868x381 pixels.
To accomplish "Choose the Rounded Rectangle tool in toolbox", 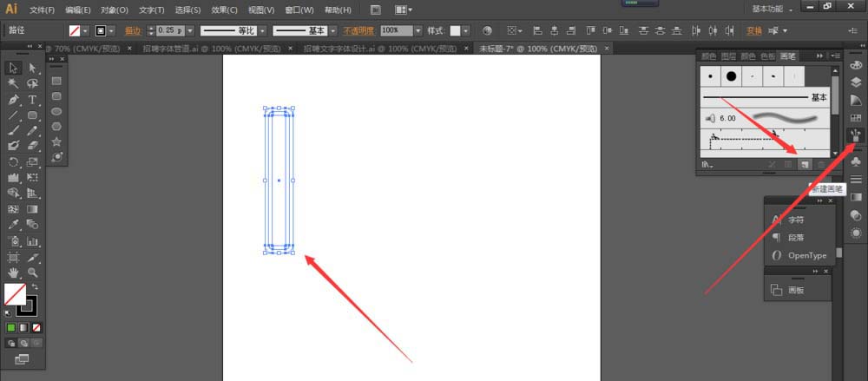I will coord(33,115).
